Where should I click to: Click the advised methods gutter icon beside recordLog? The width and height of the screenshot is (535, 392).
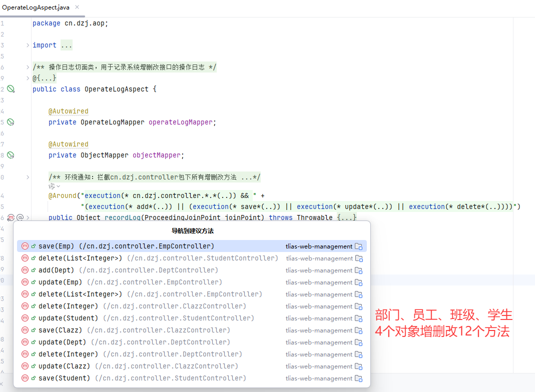point(11,217)
